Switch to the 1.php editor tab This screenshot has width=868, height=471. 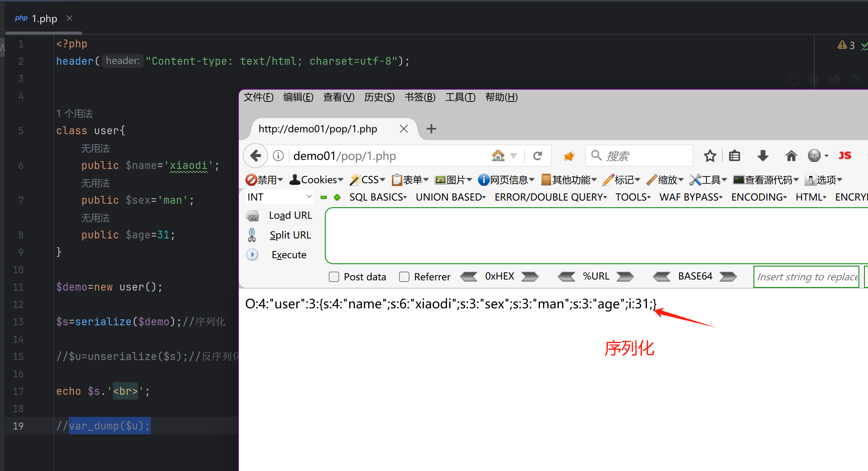click(x=44, y=19)
